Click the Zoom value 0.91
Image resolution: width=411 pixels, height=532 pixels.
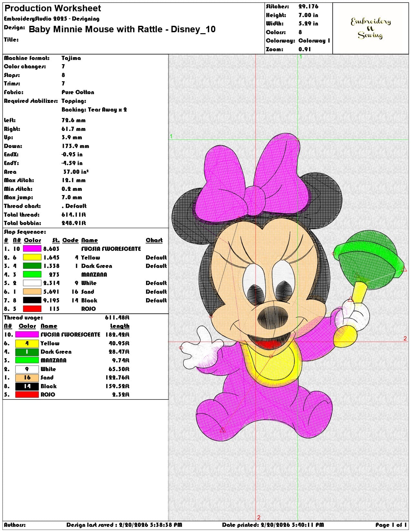[305, 49]
